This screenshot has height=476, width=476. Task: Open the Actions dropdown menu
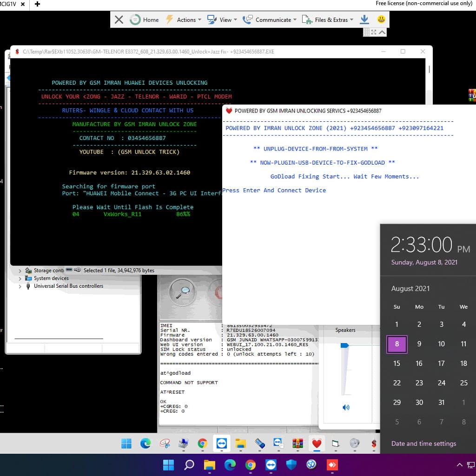(183, 20)
